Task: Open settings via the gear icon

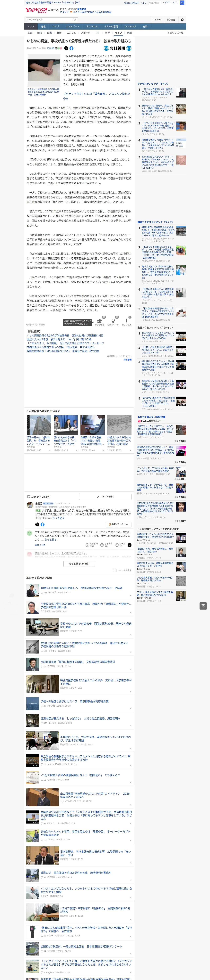Action: point(182,19)
